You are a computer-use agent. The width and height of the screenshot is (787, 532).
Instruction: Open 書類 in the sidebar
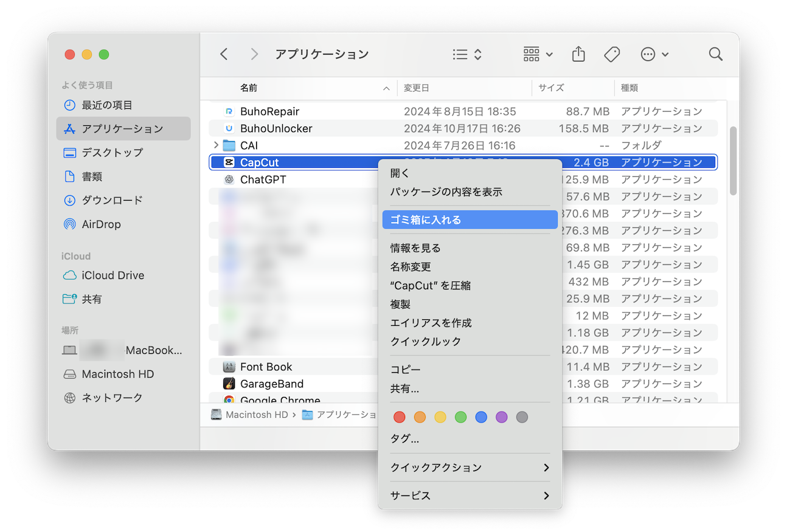[x=123, y=176]
